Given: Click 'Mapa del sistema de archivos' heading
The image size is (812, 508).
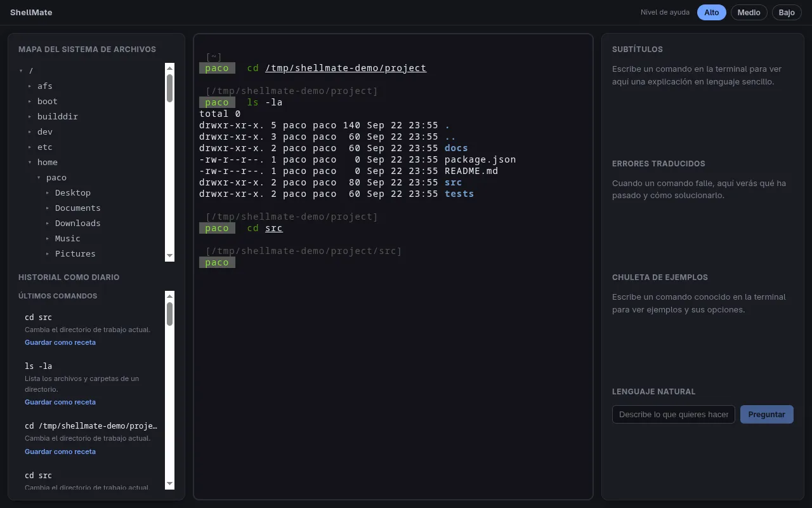Looking at the screenshot, I should pos(87,50).
